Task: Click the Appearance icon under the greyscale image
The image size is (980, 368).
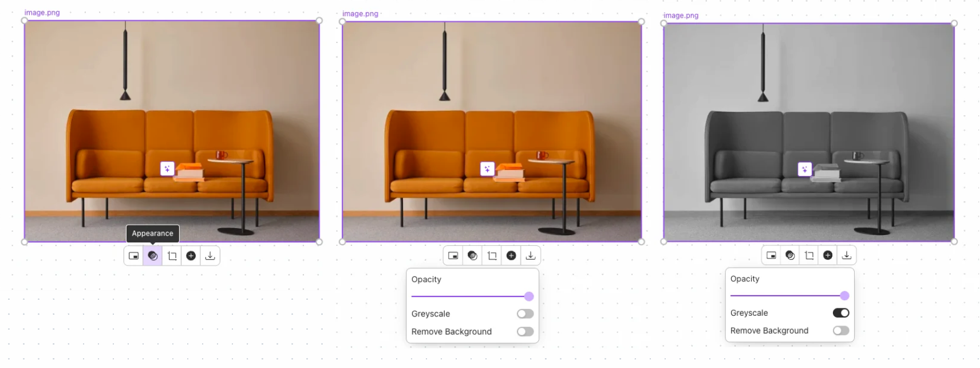Action: tap(790, 255)
